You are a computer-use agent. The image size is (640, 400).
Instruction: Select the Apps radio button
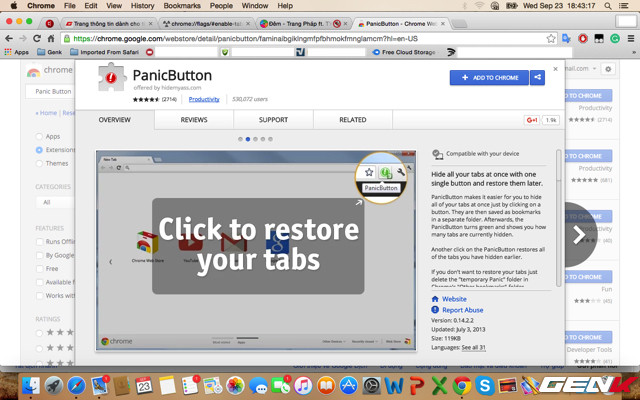[x=39, y=136]
